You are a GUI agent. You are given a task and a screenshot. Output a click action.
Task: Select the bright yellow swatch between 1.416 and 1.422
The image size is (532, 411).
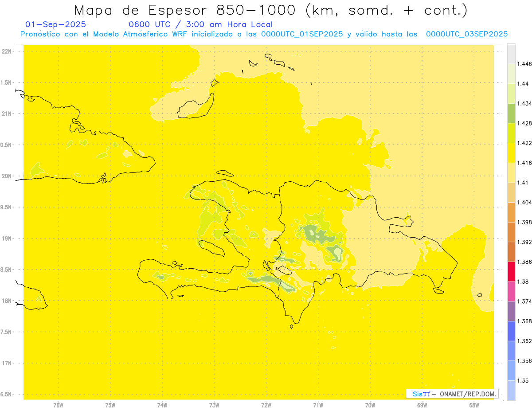click(511, 153)
